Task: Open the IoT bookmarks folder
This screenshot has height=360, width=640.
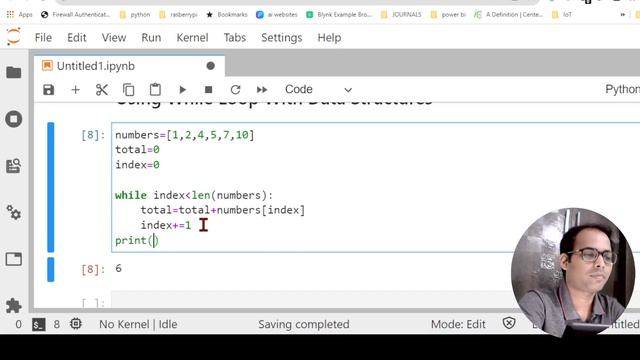Action: pos(562,14)
